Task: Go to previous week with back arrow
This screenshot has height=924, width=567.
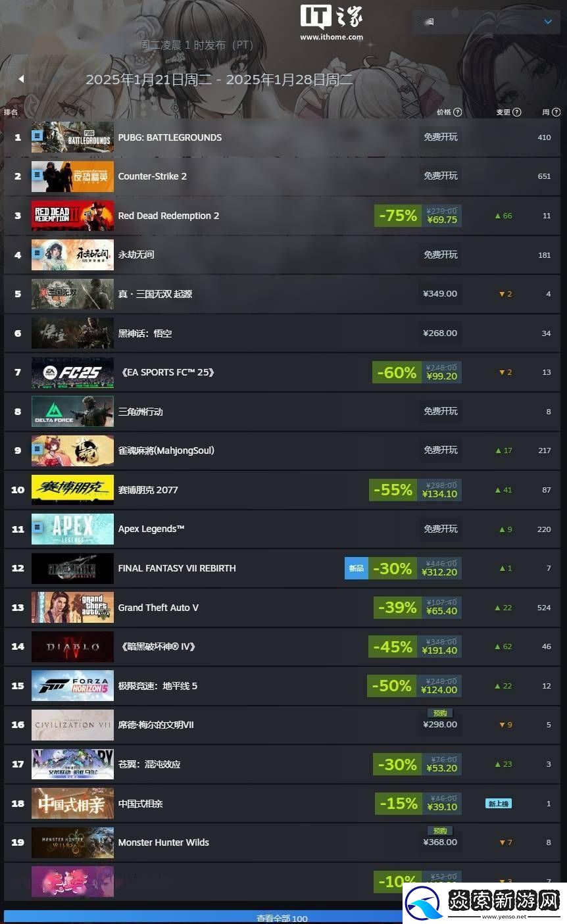Action: [x=21, y=79]
